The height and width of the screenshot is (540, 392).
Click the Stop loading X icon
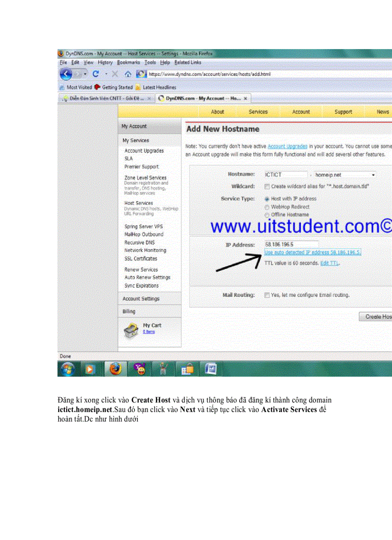pyautogui.click(x=115, y=74)
